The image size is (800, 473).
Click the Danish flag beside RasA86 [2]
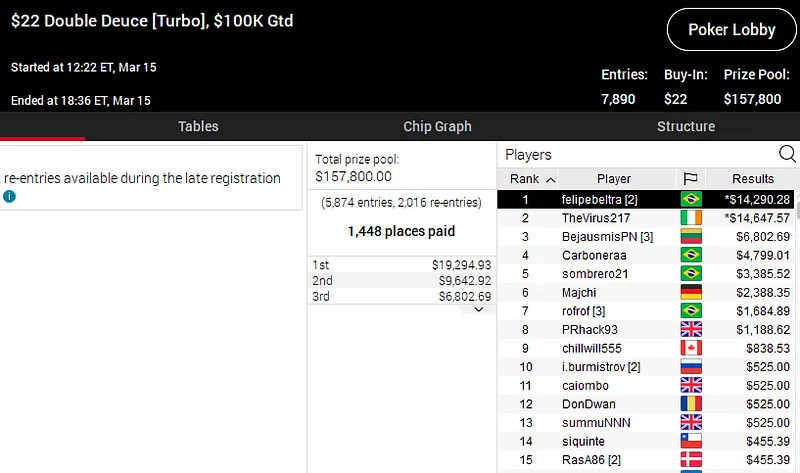[690, 459]
